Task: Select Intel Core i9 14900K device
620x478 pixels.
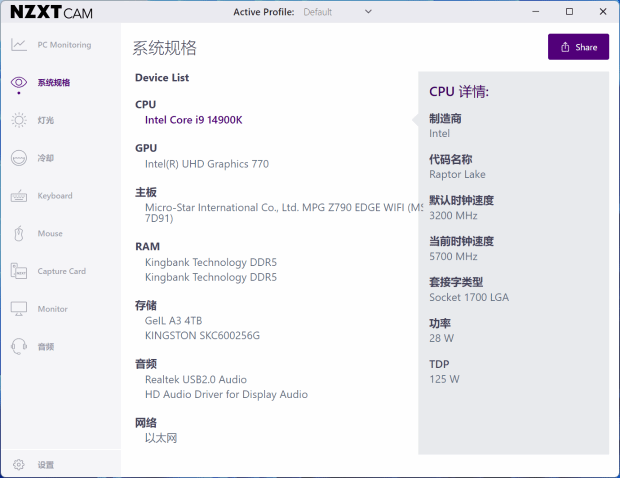Action: [x=193, y=120]
